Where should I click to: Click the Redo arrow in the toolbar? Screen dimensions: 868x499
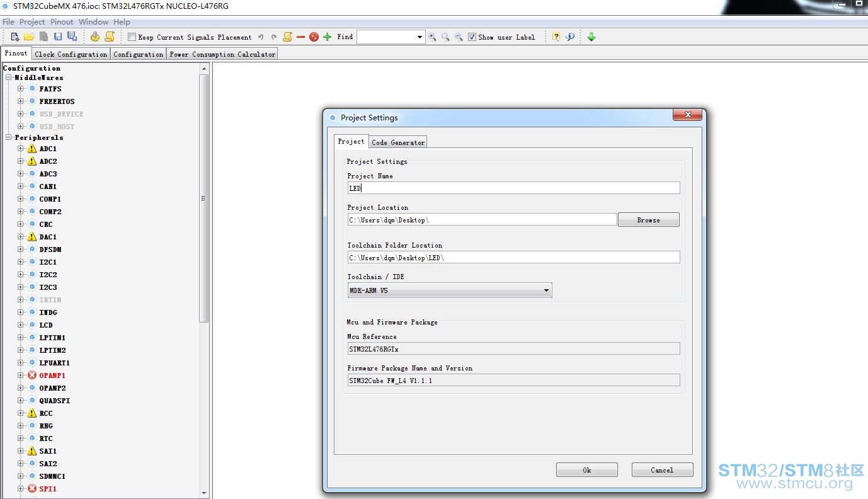coord(274,37)
